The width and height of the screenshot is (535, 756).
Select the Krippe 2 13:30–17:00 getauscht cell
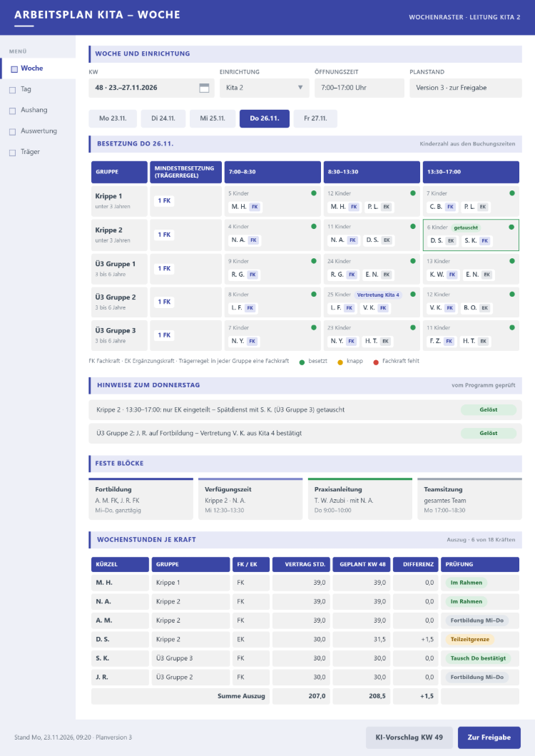point(471,235)
